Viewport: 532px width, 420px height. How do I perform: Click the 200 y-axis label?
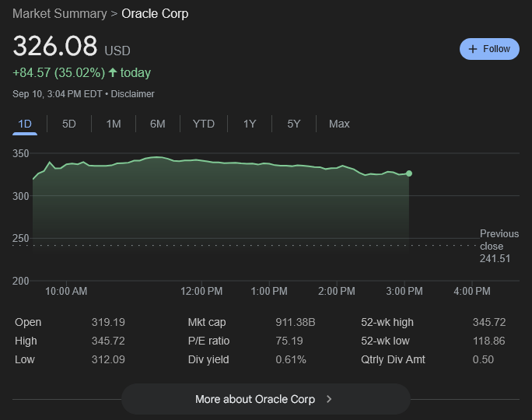pos(21,281)
